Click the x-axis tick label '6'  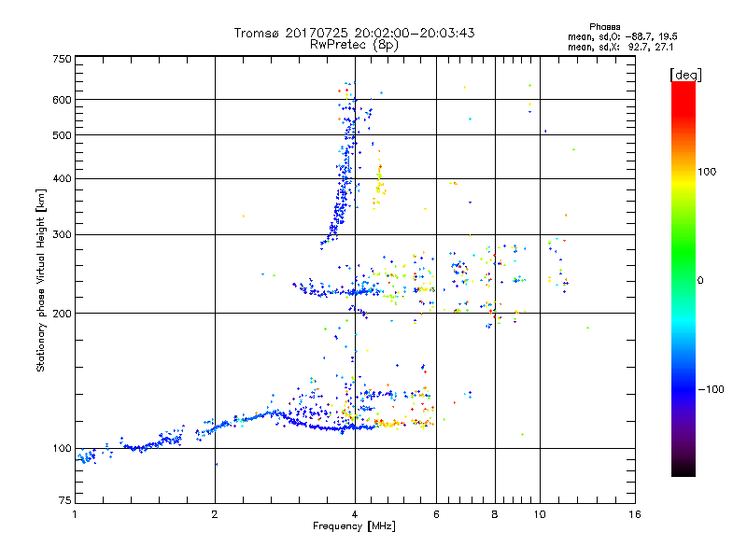[436, 514]
